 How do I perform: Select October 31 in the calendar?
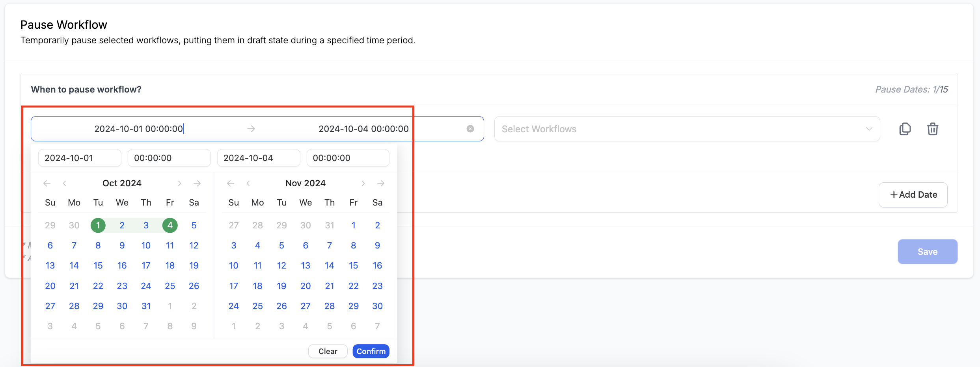coord(146,306)
